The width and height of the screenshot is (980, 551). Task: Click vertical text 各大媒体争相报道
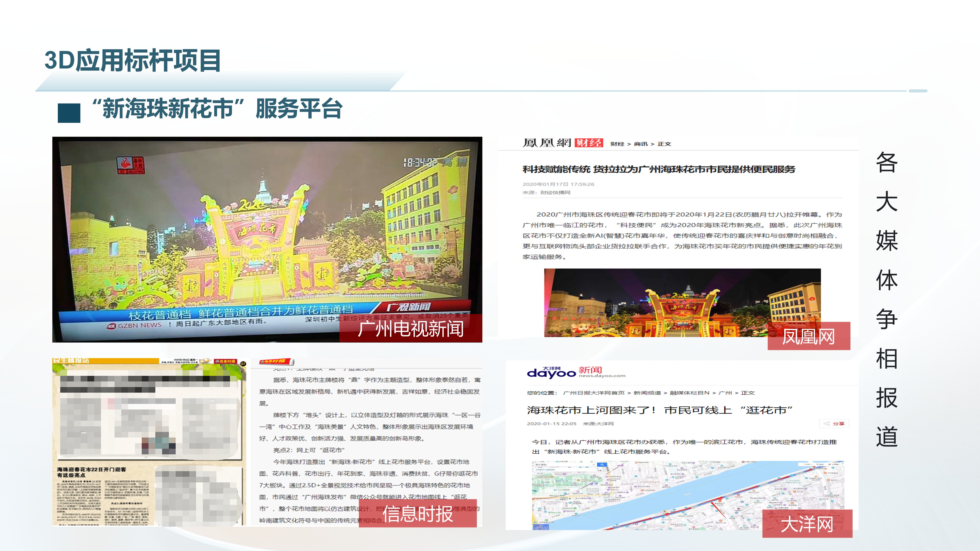tap(887, 300)
